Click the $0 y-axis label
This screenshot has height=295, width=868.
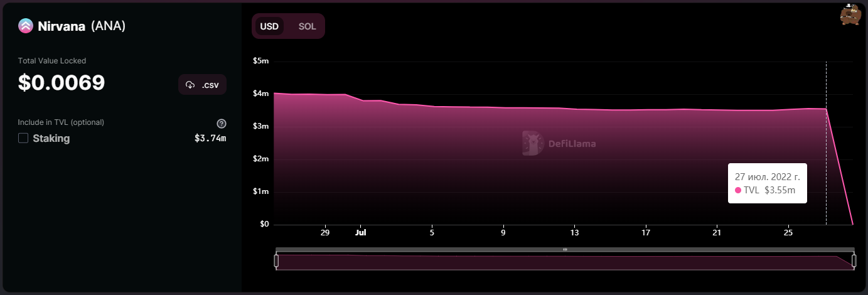coord(264,224)
